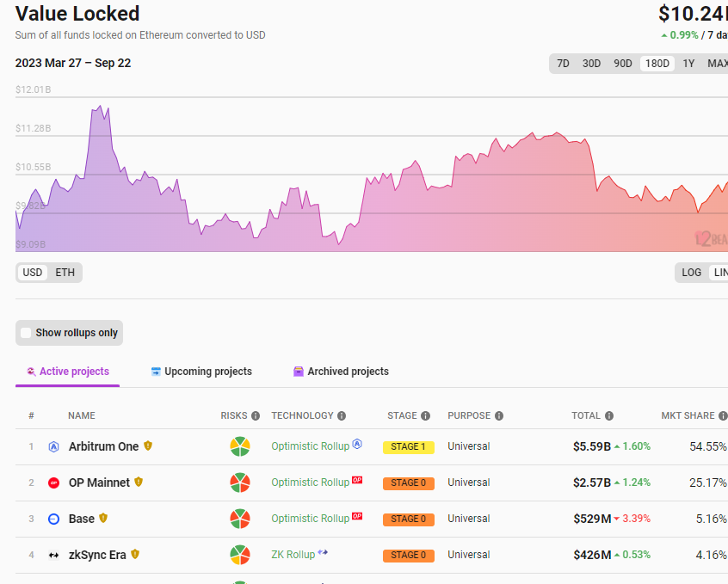The width and height of the screenshot is (728, 584).
Task: Select the 180D time range
Action: click(x=657, y=64)
